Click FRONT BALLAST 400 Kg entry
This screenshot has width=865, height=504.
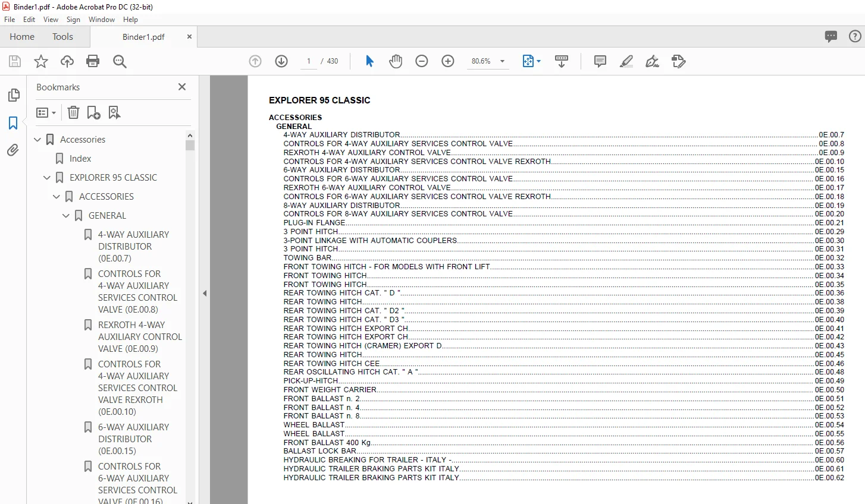327,443
